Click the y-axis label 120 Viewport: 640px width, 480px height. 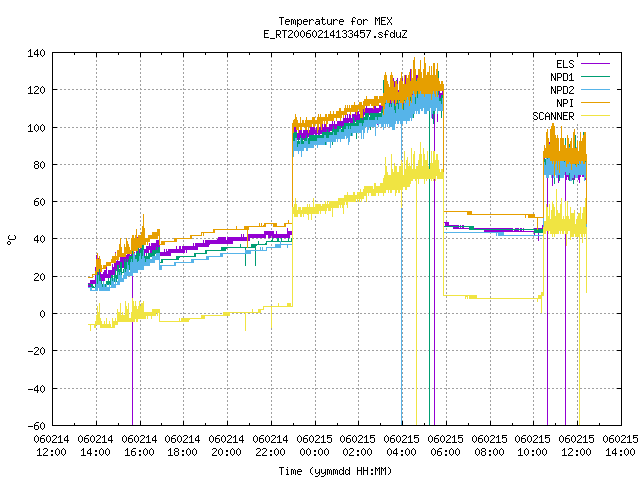pyautogui.click(x=36, y=90)
